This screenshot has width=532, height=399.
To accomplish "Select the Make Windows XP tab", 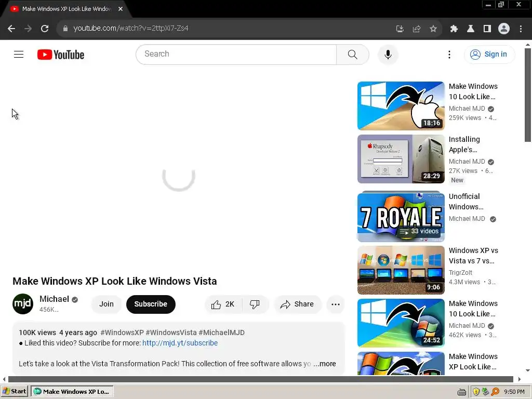I will (x=66, y=9).
